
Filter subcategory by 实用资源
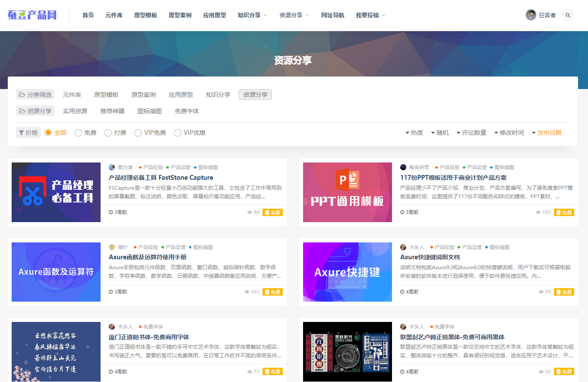(75, 111)
